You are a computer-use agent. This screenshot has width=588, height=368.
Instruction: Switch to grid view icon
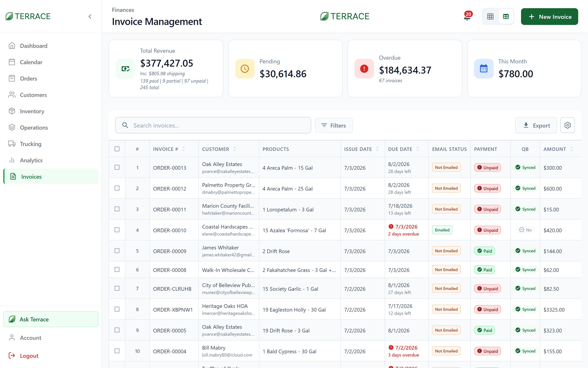pos(490,17)
